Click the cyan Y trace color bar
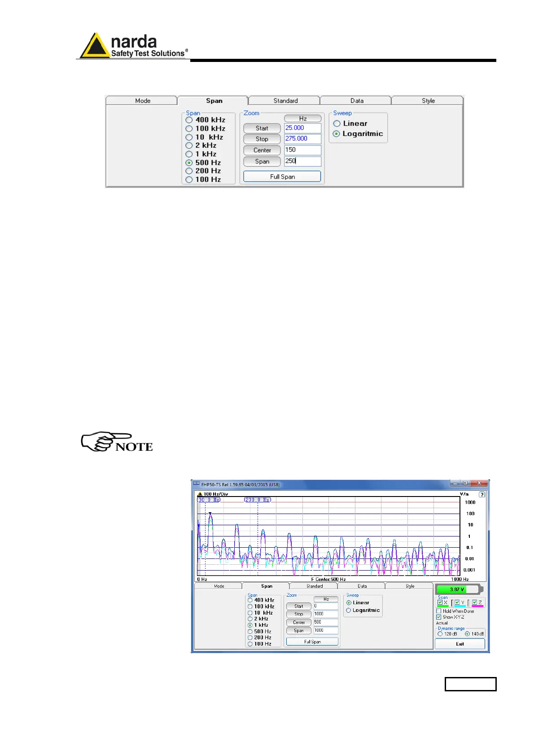This screenshot has width=534, height=756. point(460,606)
